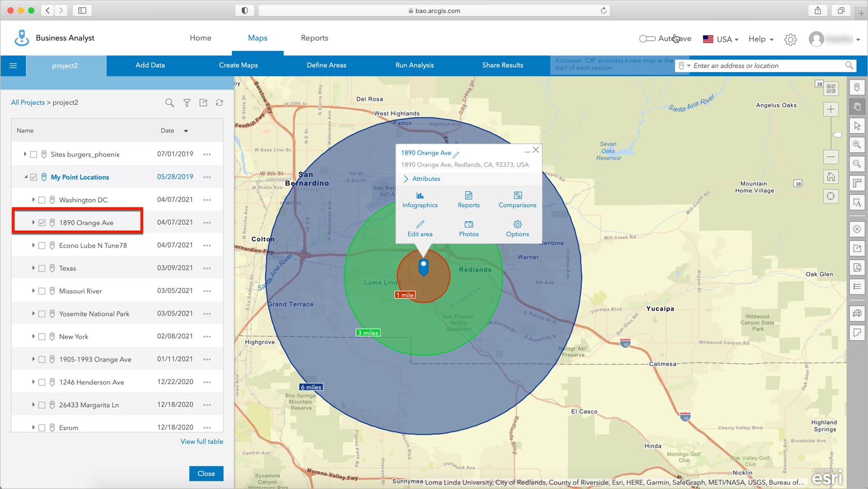Switch to the Define Areas tab
The width and height of the screenshot is (868, 489).
(326, 65)
